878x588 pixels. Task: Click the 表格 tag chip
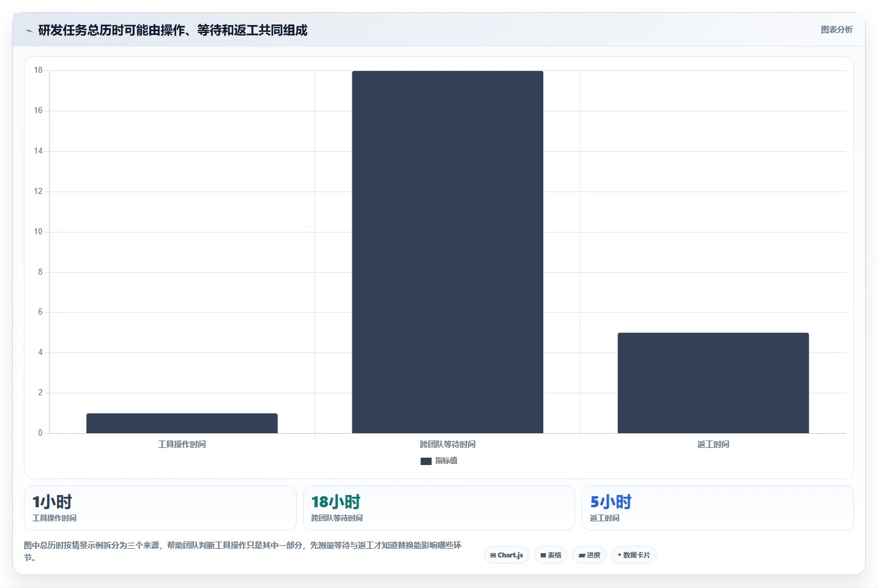click(x=551, y=555)
